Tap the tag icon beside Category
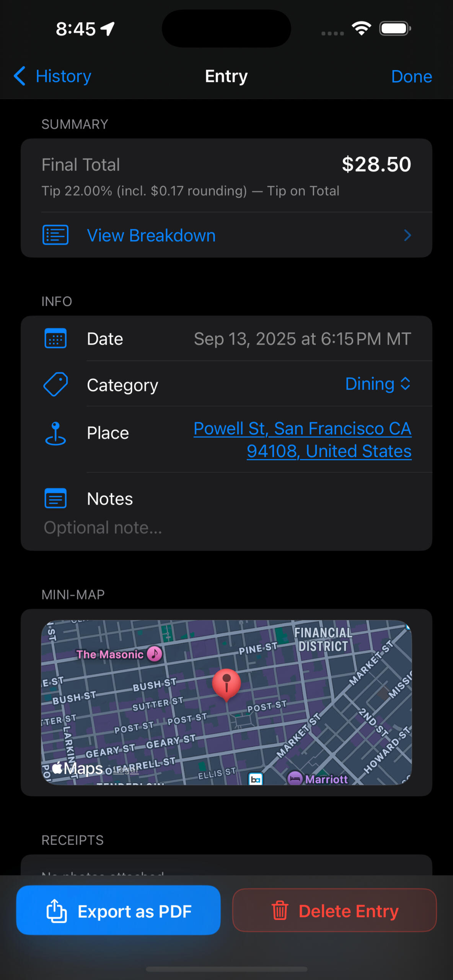The image size is (453, 980). point(55,384)
